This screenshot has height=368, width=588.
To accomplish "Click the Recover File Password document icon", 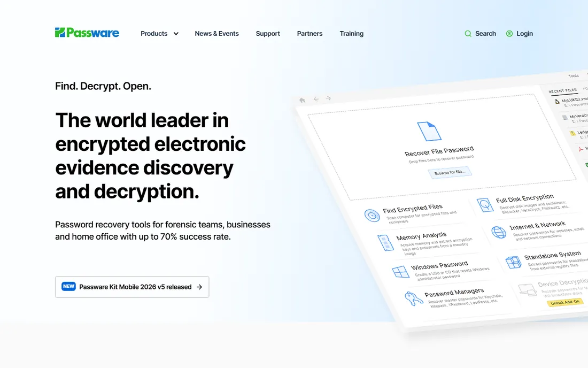I will click(429, 131).
